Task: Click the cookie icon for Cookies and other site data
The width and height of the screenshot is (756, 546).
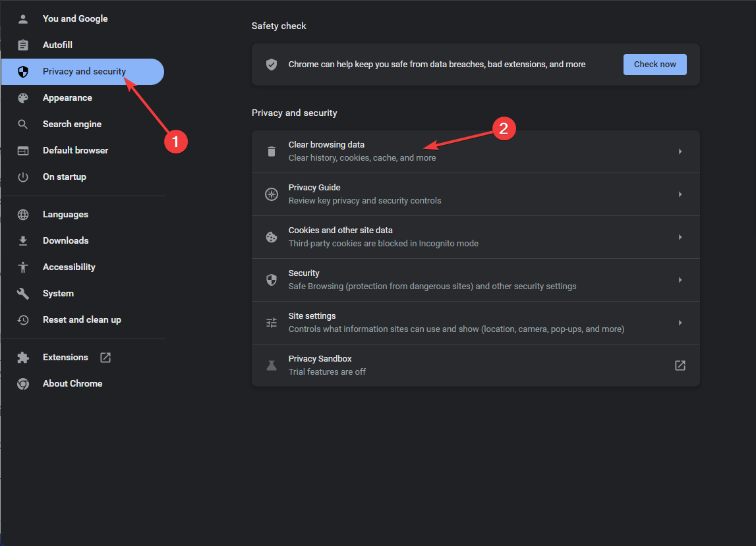Action: 272,237
